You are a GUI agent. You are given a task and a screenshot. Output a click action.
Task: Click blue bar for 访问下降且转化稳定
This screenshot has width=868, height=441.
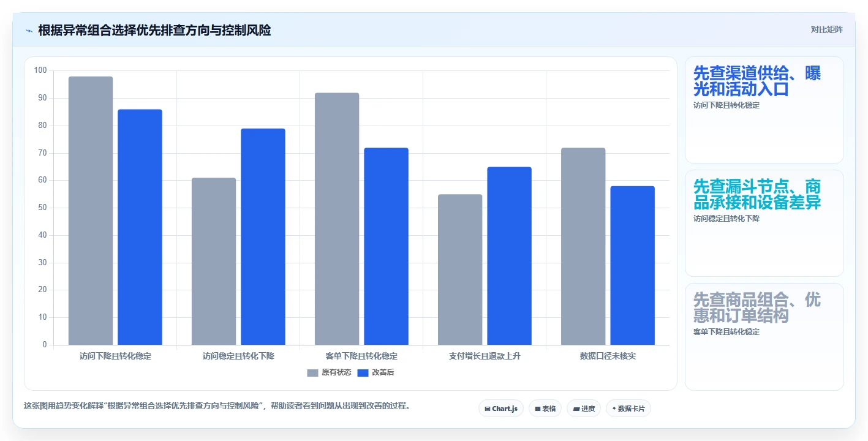coord(140,227)
